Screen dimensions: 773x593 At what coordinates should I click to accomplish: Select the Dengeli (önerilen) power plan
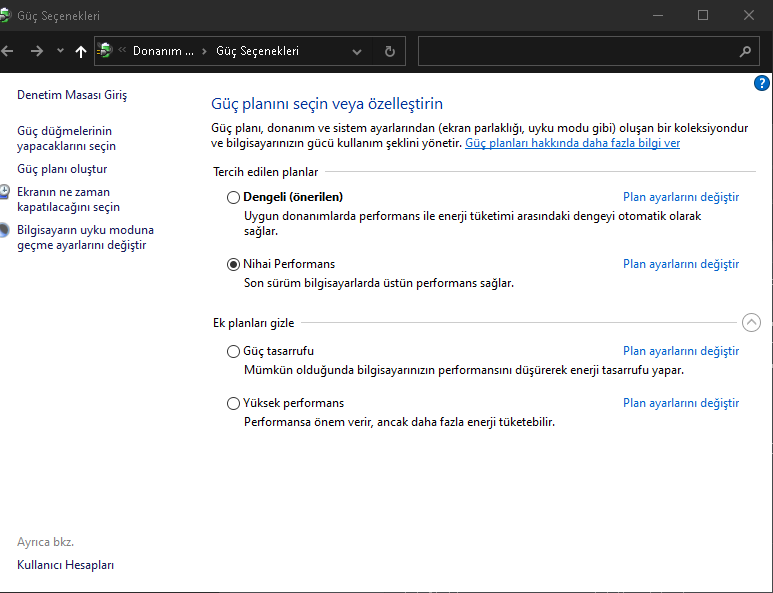[x=234, y=198]
